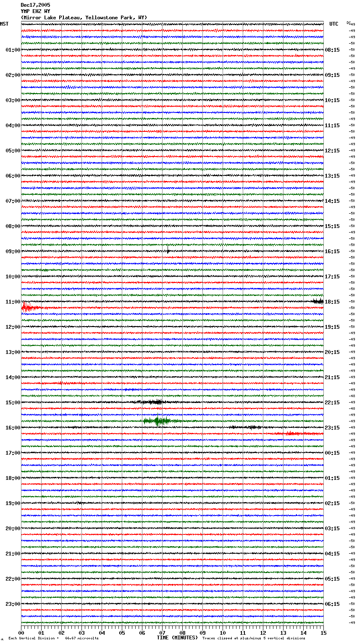Click the black spike on the 09:00 trace
357x644 pixels.
(168, 250)
